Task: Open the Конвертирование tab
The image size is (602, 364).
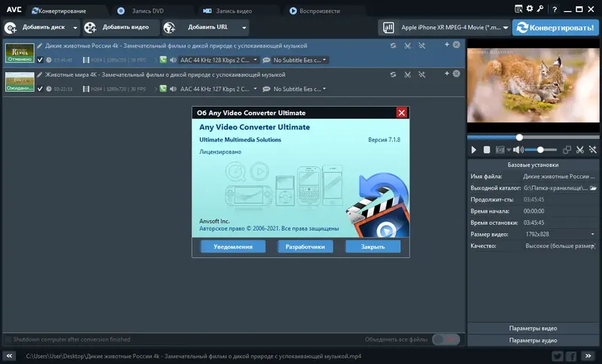Action: [x=59, y=11]
